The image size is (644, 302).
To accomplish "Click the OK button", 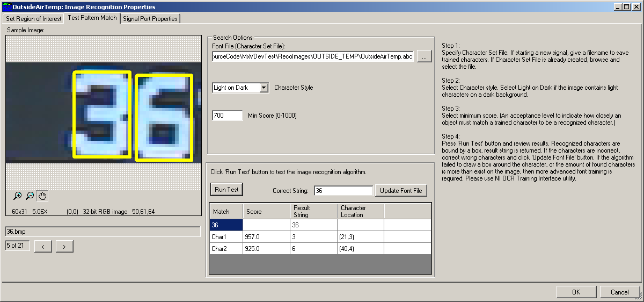I will tap(576, 292).
